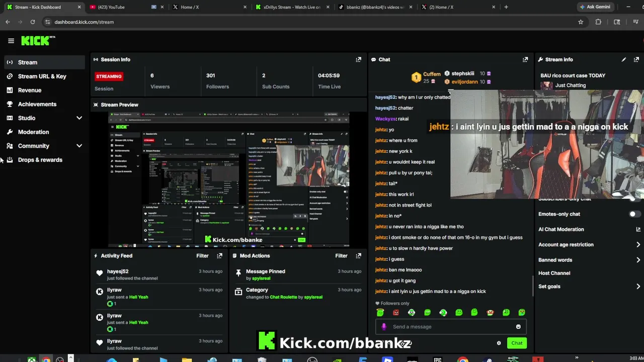Viewport: 644px width, 362px height.
Task: Focus the Send a message field
Action: pyautogui.click(x=451, y=326)
